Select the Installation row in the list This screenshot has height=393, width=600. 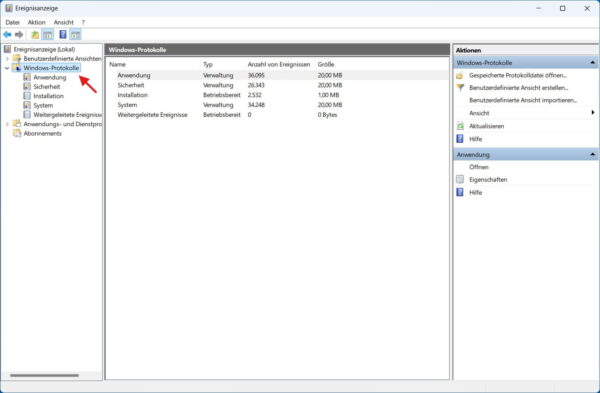point(277,95)
